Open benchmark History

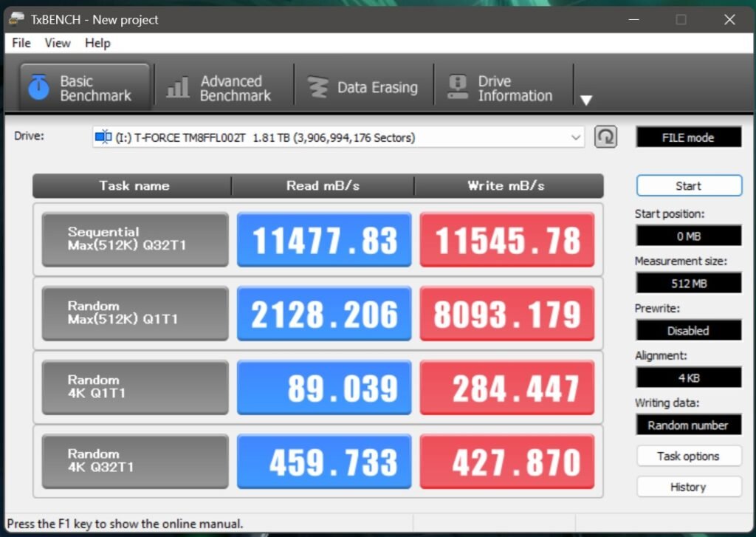[689, 487]
